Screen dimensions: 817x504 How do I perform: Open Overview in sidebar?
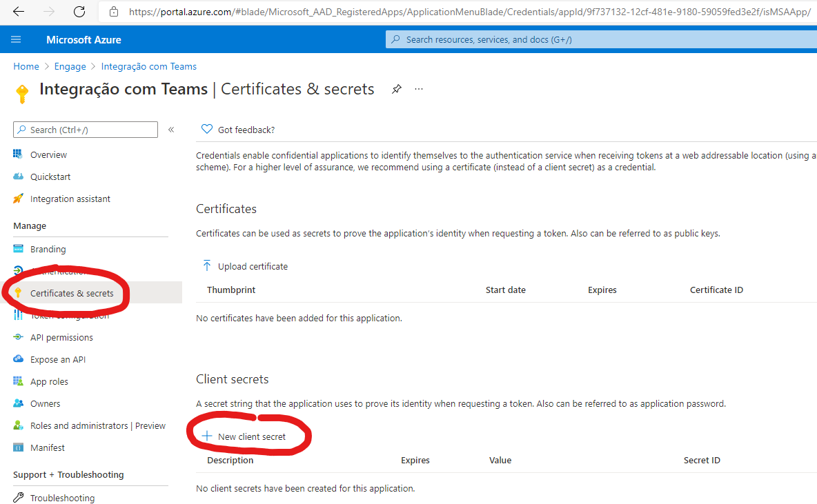click(x=48, y=154)
